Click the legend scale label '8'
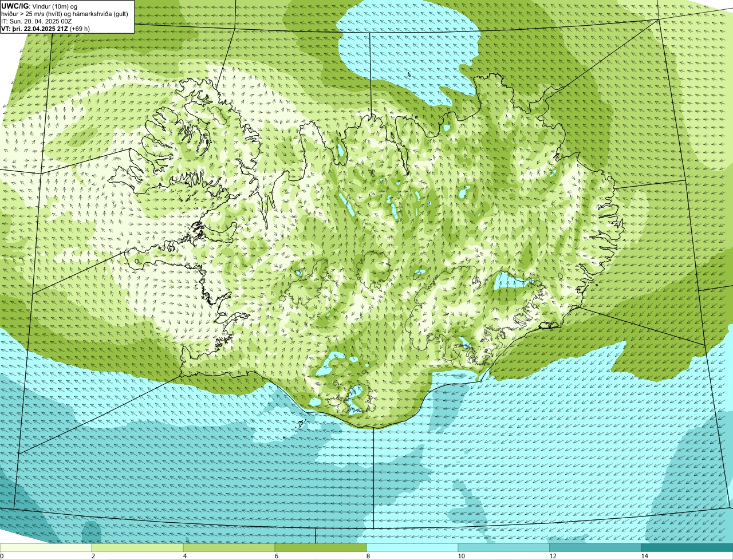The image size is (733, 560). click(368, 556)
